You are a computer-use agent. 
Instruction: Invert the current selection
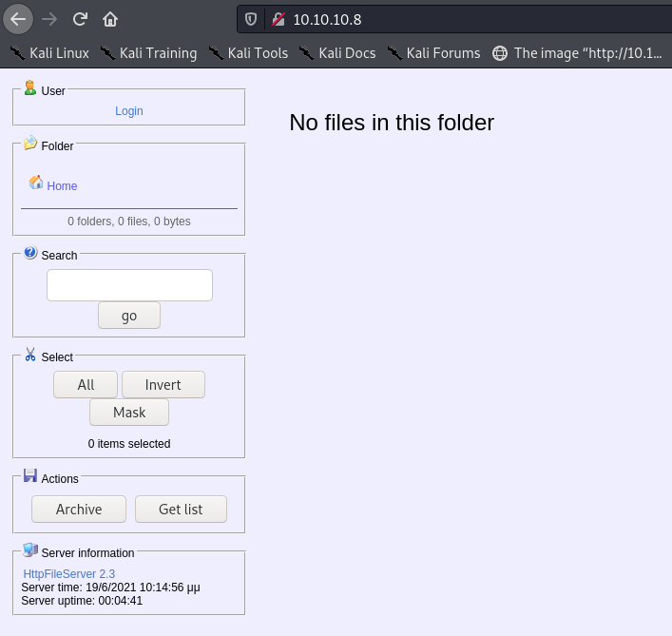tap(163, 385)
